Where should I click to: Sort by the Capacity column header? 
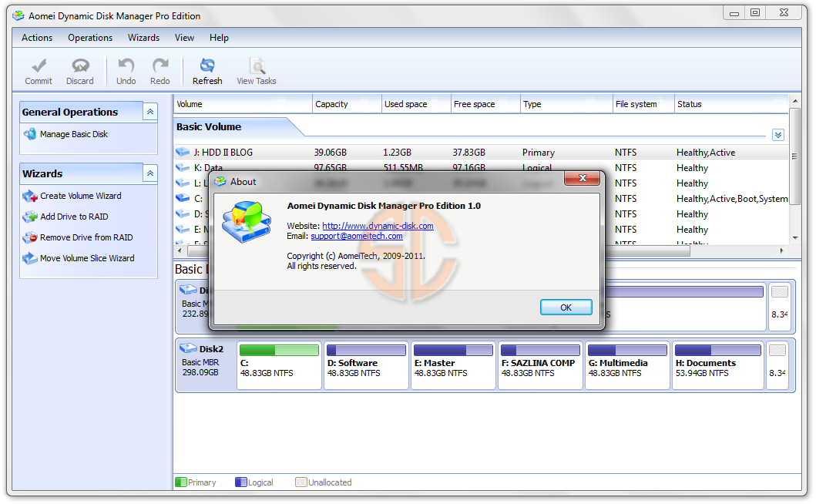pyautogui.click(x=347, y=104)
